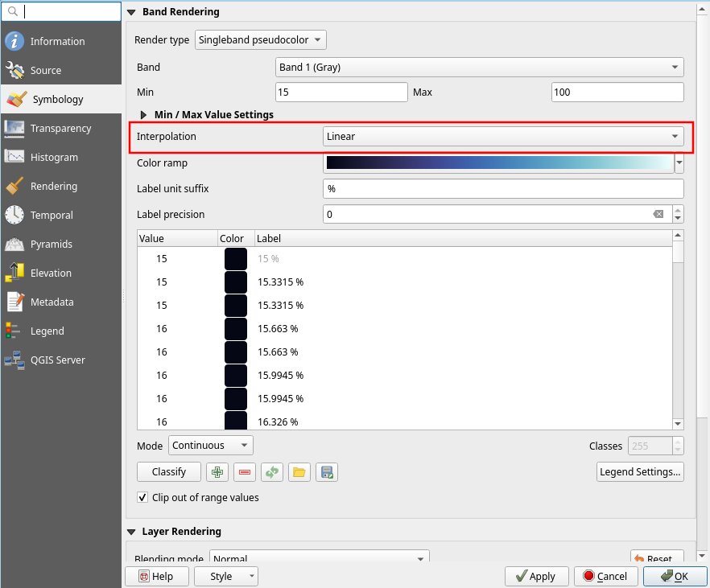
Task: Open the Mode Continuous dropdown
Action: [x=211, y=446]
